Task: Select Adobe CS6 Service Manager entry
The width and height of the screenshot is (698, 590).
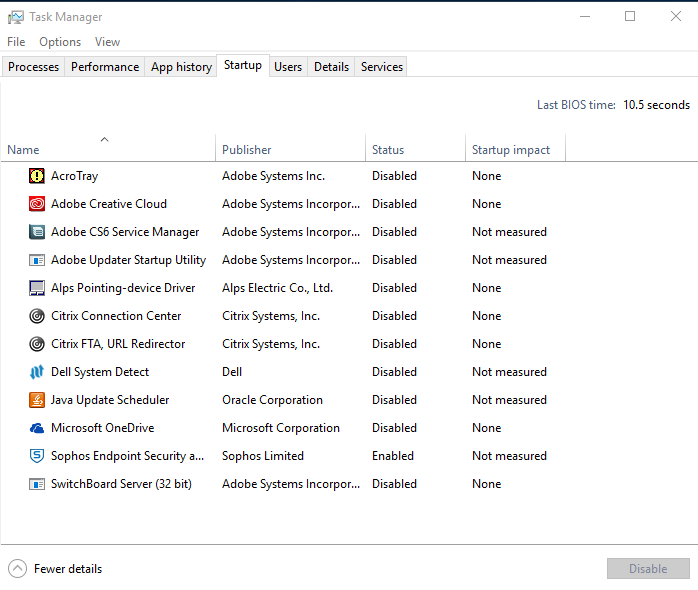Action: [x=125, y=232]
